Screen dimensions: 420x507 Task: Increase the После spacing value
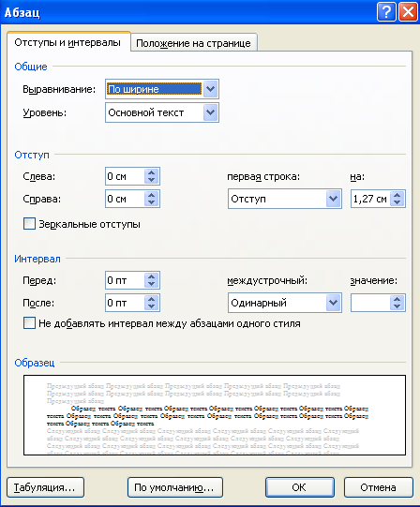pos(152,299)
